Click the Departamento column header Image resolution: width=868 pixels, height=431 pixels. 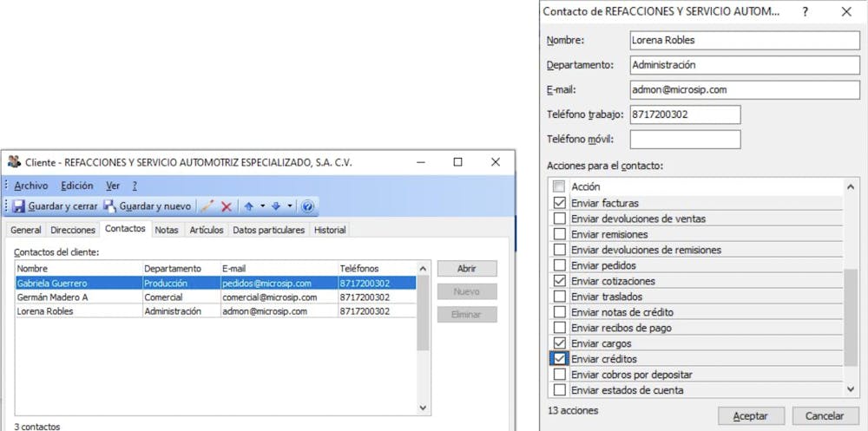click(181, 268)
